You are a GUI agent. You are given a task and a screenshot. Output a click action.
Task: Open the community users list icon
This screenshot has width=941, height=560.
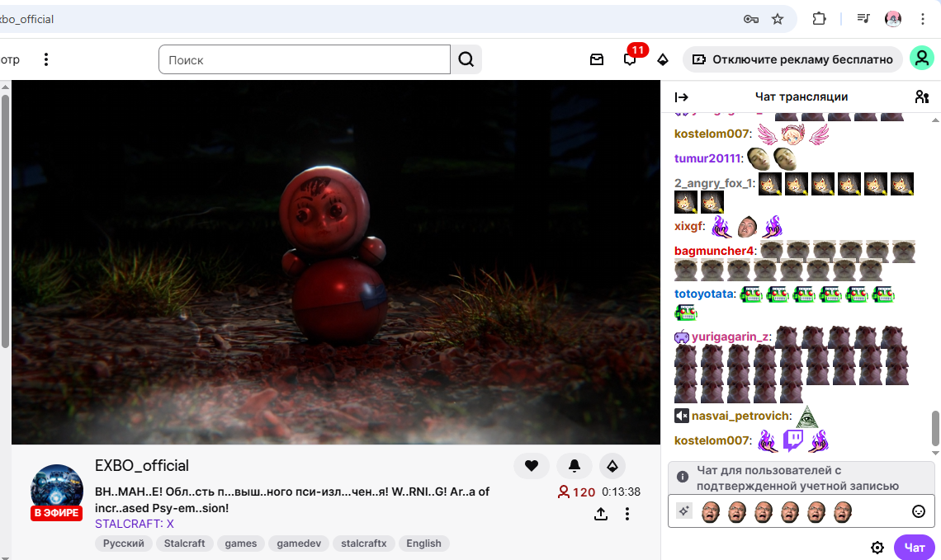tap(922, 96)
